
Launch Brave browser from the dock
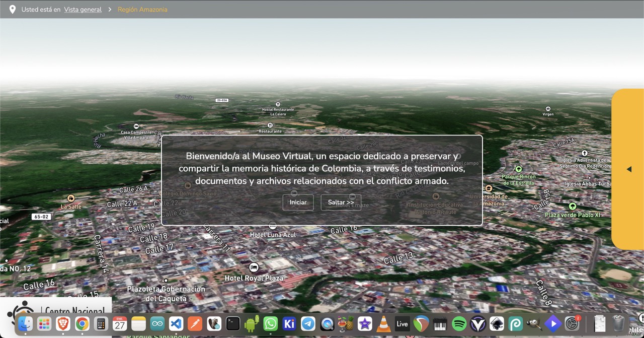pyautogui.click(x=63, y=324)
